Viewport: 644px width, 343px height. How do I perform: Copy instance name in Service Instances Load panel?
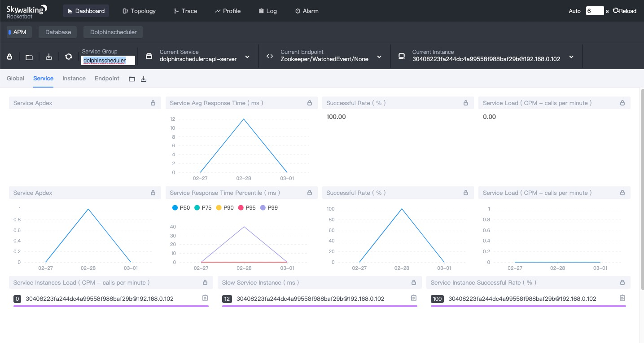[x=205, y=298]
